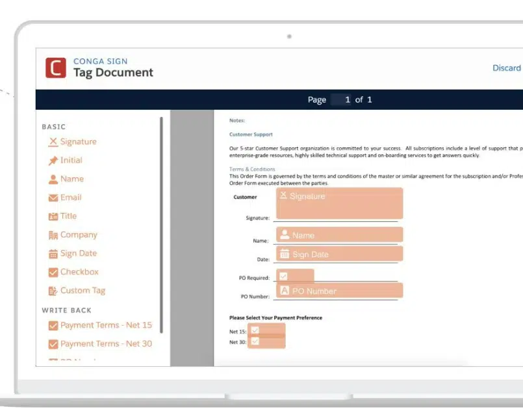Select the Checkbox tag icon in sidebar
Image resolution: width=523 pixels, height=420 pixels.
pos(53,273)
